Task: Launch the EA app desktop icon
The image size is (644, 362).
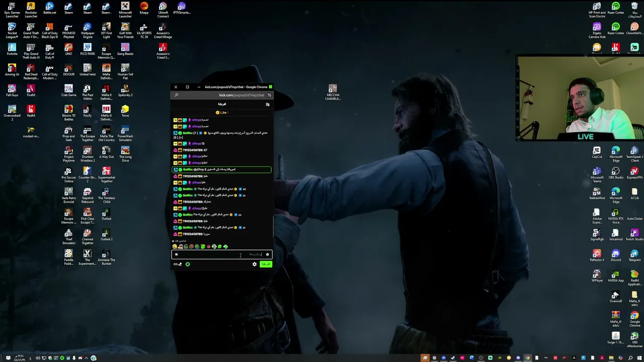Action: coord(144,9)
